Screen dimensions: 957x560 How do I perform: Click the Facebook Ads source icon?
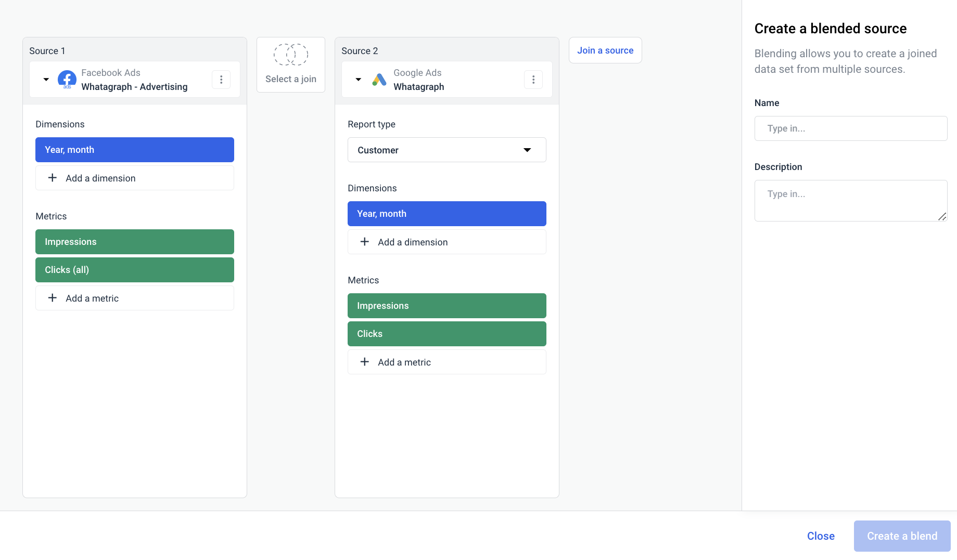tap(67, 79)
